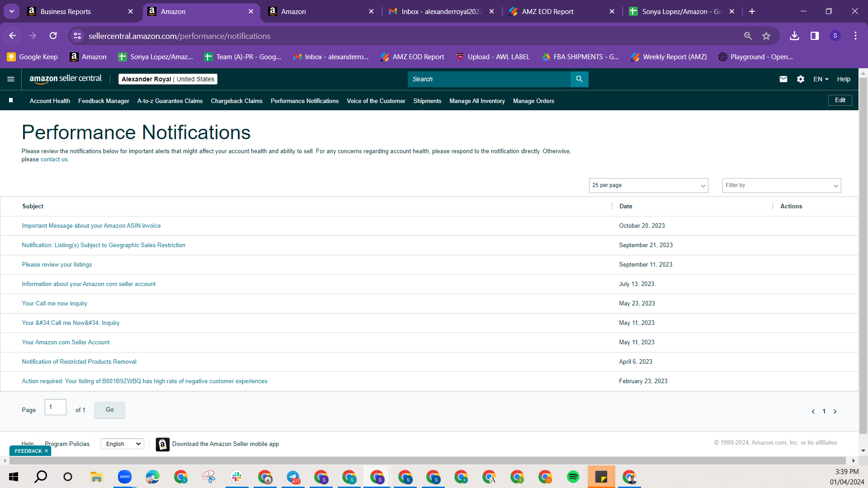
Task: Open Spotify from the taskbar
Action: pyautogui.click(x=573, y=477)
